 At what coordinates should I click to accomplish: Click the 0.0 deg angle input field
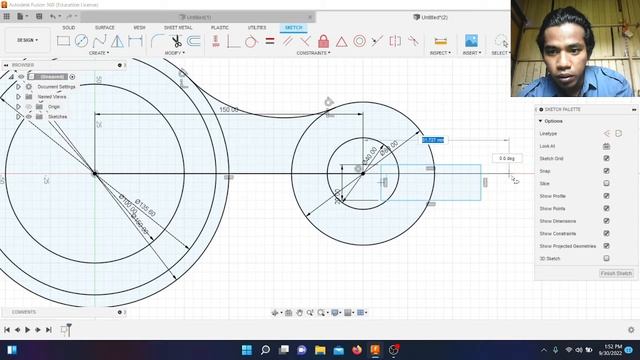(507, 158)
